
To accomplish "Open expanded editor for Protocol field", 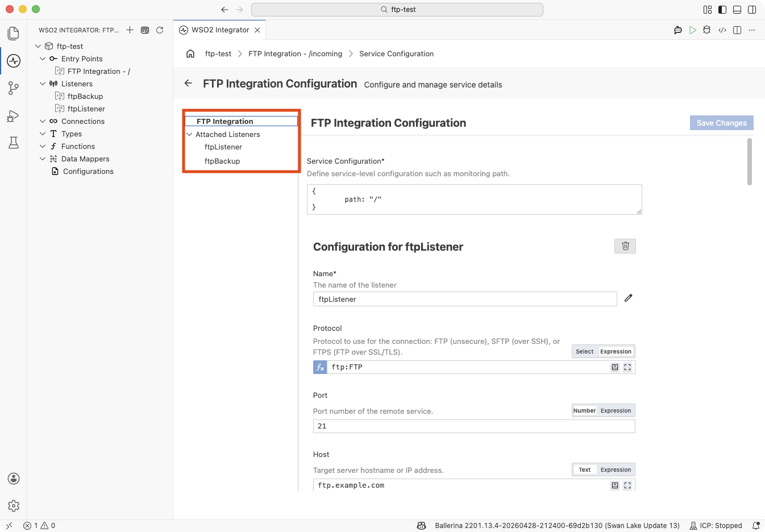I will pos(627,367).
